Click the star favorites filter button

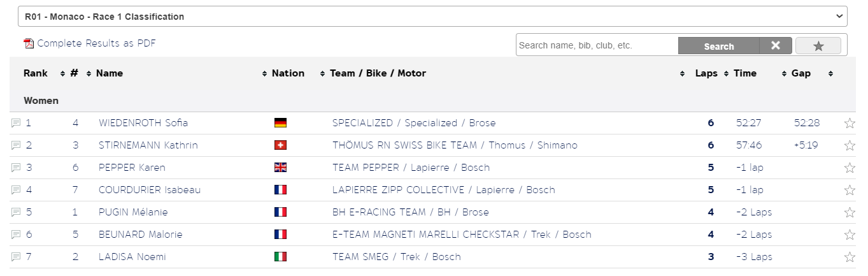pos(818,46)
